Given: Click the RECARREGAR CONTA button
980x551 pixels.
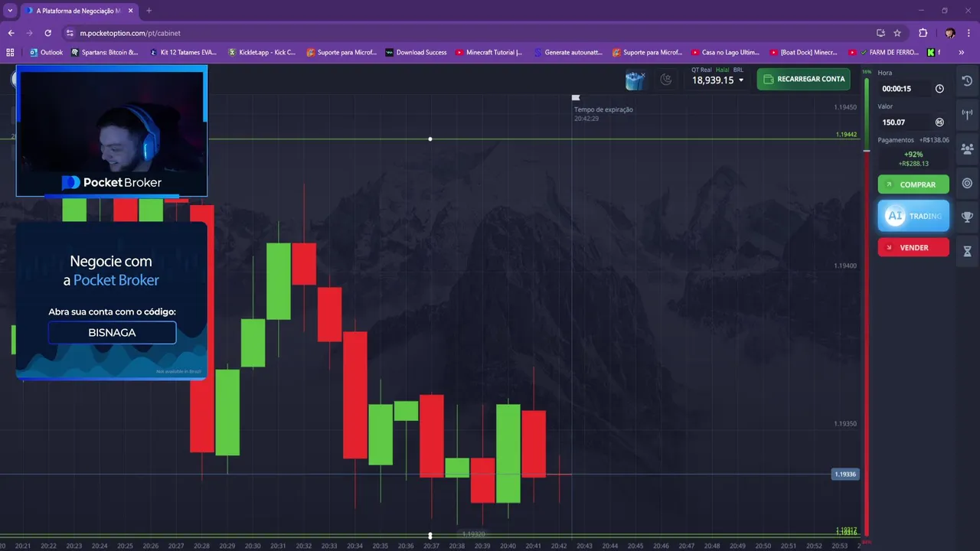Looking at the screenshot, I should click(x=804, y=79).
